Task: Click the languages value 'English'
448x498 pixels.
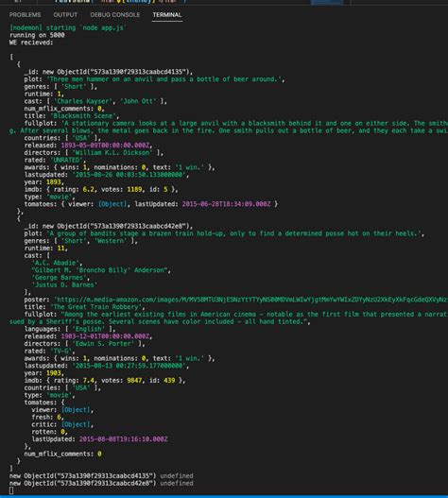Action: 88,329
